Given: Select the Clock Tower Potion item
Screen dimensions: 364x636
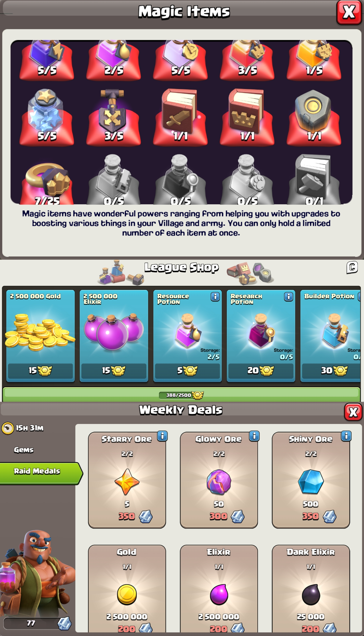Looking at the screenshot, I should pyautogui.click(x=180, y=60).
